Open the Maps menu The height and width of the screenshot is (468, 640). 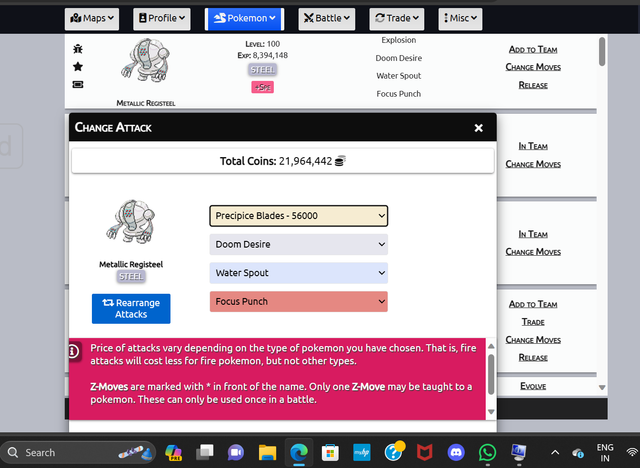coord(92,19)
